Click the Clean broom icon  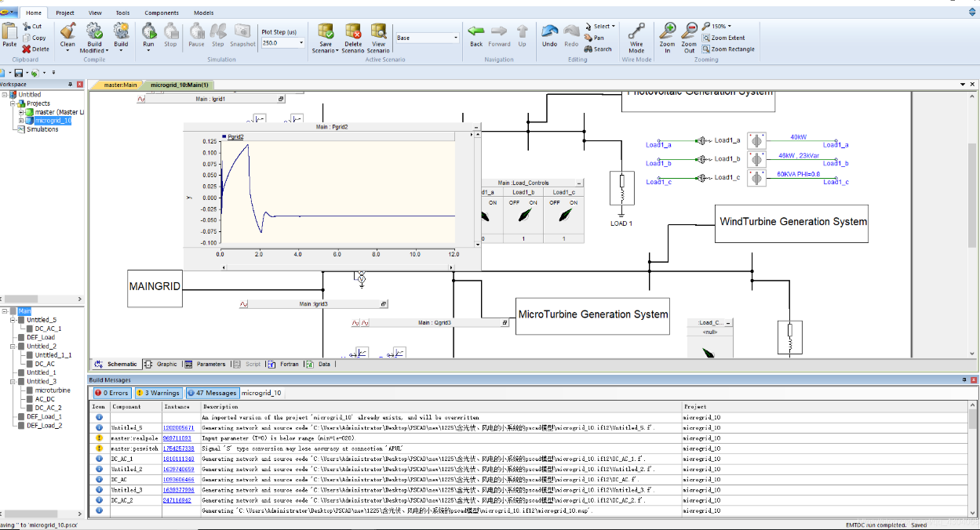[67, 31]
